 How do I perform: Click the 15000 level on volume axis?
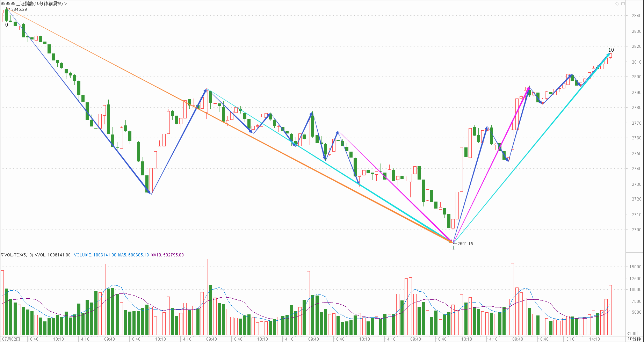pyautogui.click(x=635, y=267)
